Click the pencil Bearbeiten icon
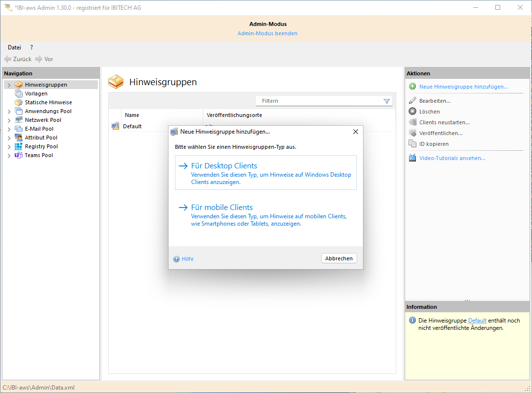The image size is (532, 393). point(412,101)
